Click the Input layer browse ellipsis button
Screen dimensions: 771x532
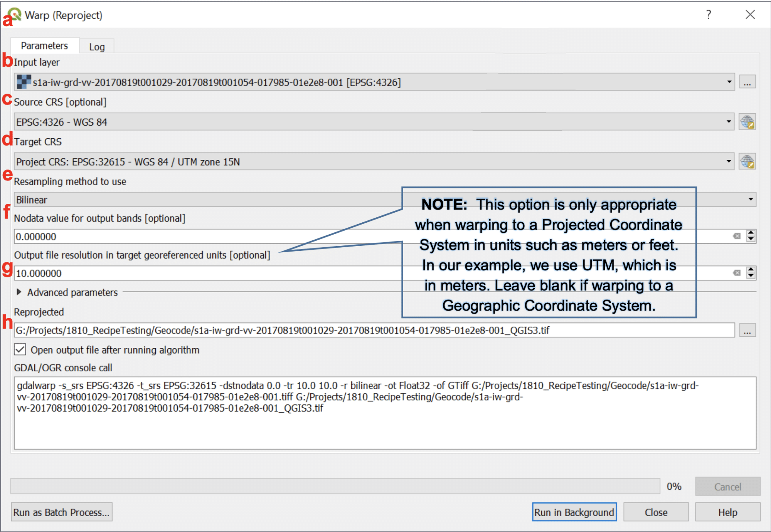[747, 82]
